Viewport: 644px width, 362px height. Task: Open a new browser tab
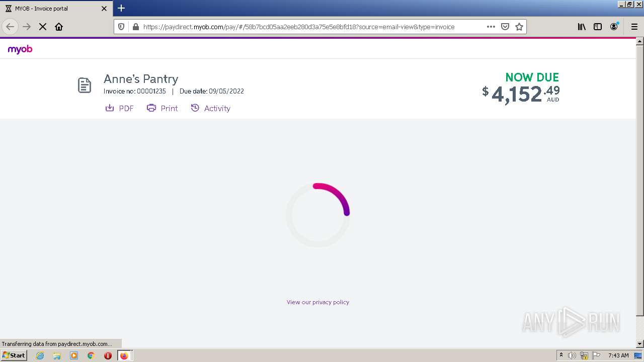tap(121, 8)
